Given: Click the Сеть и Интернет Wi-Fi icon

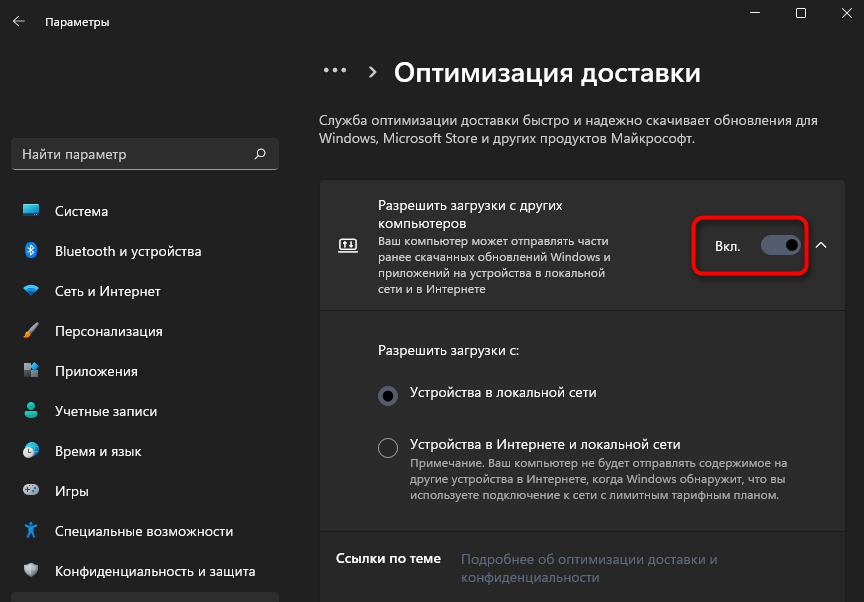Looking at the screenshot, I should [31, 291].
